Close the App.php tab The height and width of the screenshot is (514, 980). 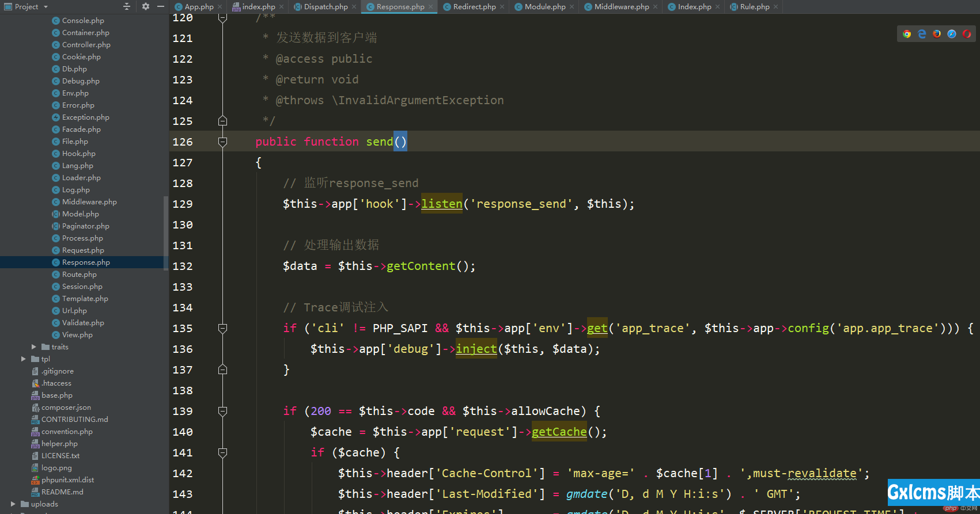(220, 7)
